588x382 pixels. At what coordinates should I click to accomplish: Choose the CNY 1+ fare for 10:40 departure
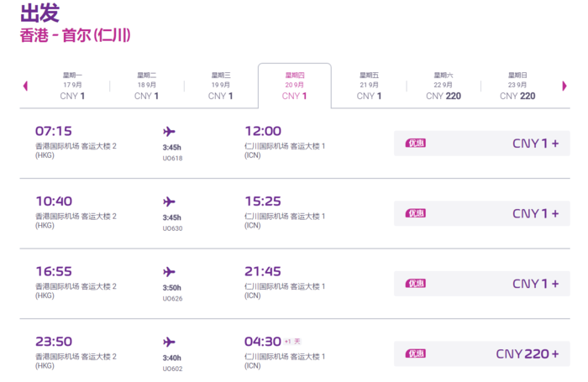[x=482, y=213]
